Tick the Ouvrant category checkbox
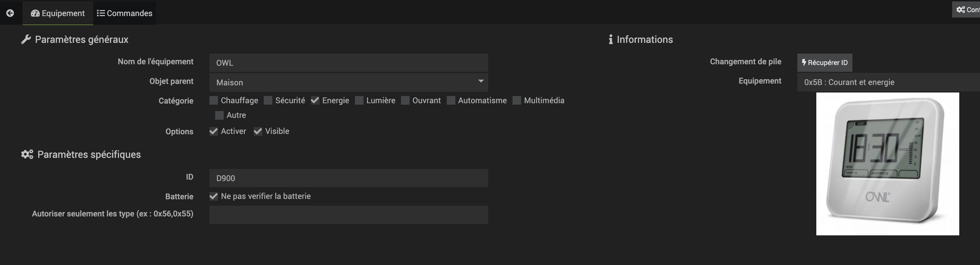 click(405, 100)
